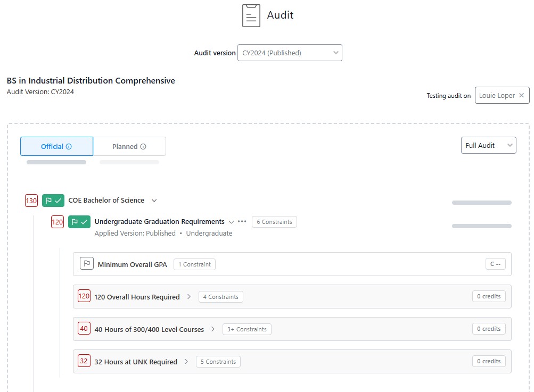Viewport: 534px width, 392px height.
Task: Click the green flag-check badge for Undergraduate Graduation Requirements
Action: [79, 222]
